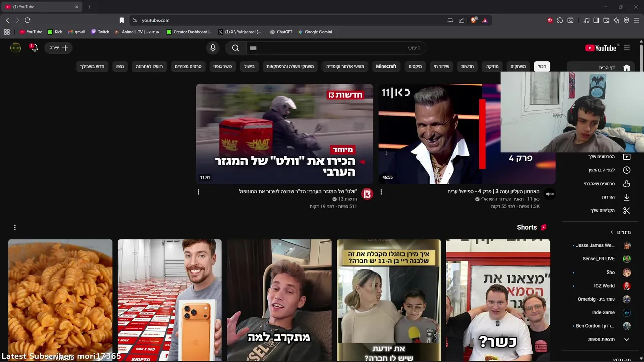The width and height of the screenshot is (644, 362).
Task: Toggle the browser sidebar panel icon
Action: 596,20
